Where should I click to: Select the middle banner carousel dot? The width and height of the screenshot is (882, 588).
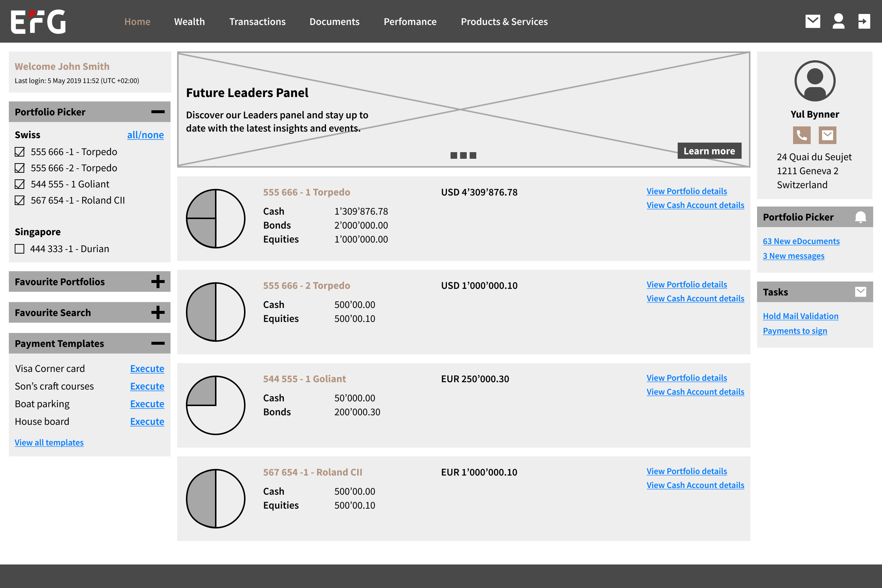(x=463, y=155)
